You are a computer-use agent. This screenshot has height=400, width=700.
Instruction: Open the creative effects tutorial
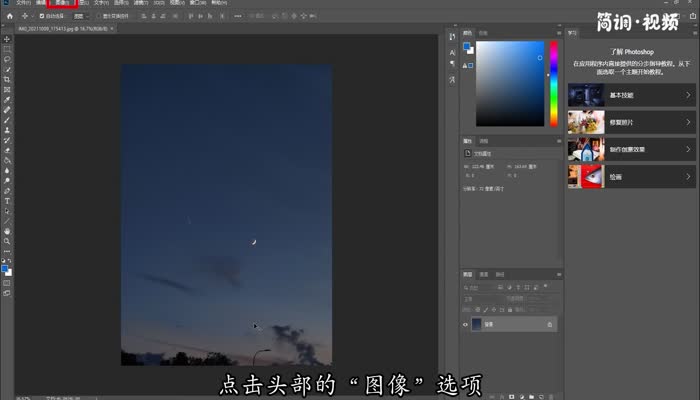[x=630, y=149]
